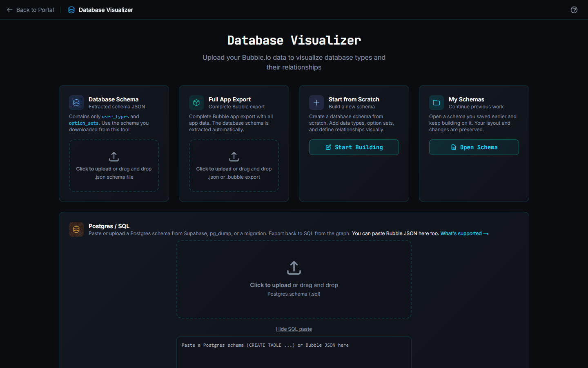This screenshot has width=588, height=368.
Task: Click the Open Schema button
Action: (x=474, y=147)
